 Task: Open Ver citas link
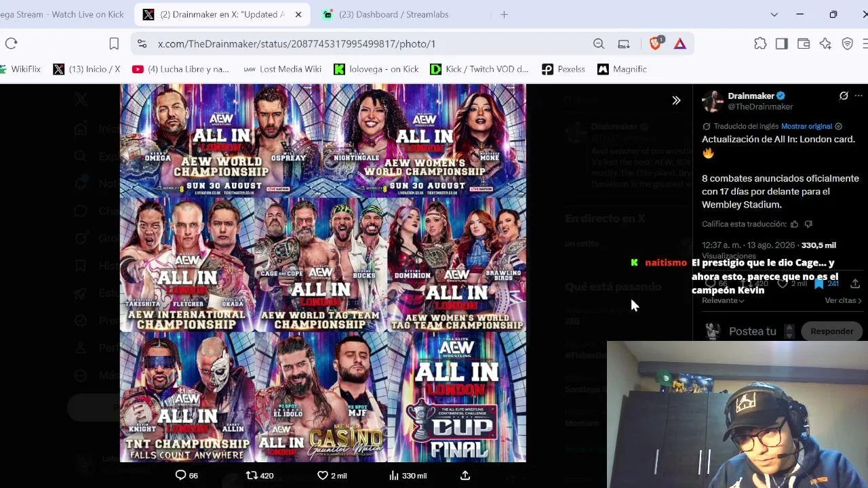(x=843, y=300)
